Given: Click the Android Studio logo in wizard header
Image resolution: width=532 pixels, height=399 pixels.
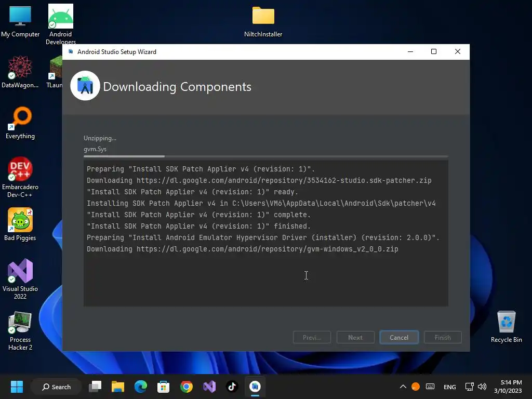Looking at the screenshot, I should [85, 86].
